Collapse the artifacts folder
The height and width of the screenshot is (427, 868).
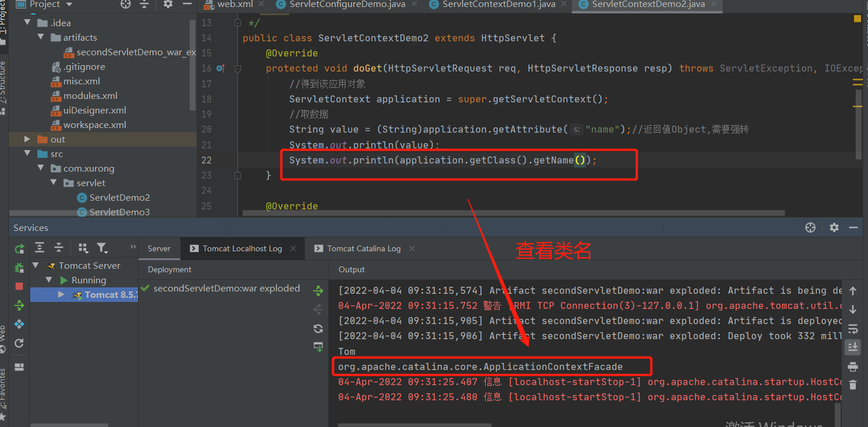[x=41, y=37]
